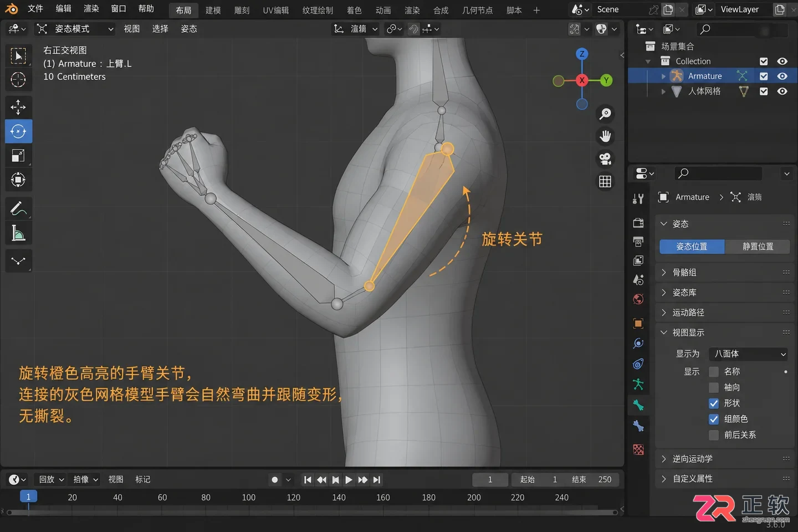Expand the 运动路径 panel

point(724,313)
